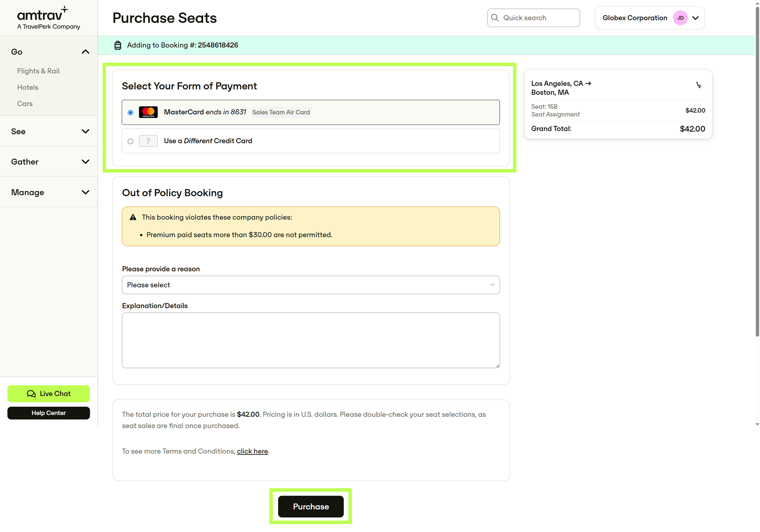This screenshot has height=532, width=760.
Task: Click the MasterCard logo icon
Action: (148, 112)
